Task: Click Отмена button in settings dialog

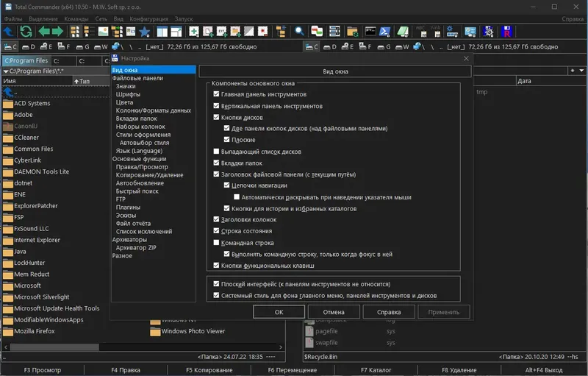Action: click(334, 312)
